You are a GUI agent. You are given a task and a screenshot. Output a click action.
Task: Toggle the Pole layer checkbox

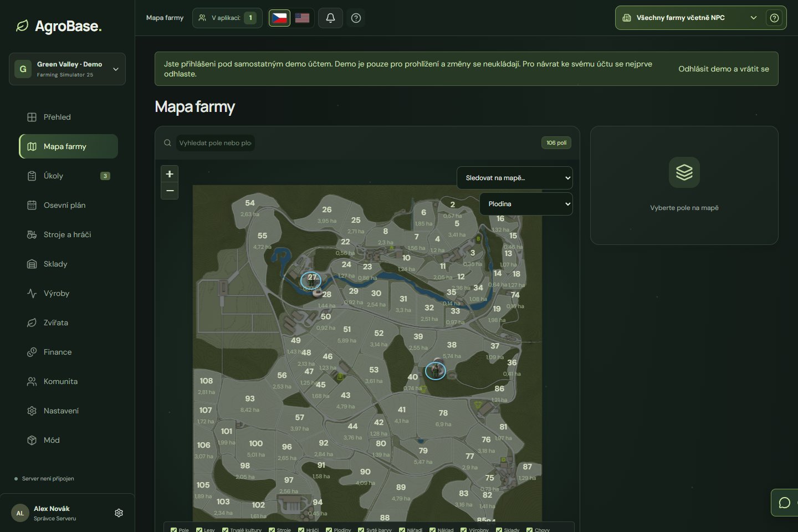174,530
